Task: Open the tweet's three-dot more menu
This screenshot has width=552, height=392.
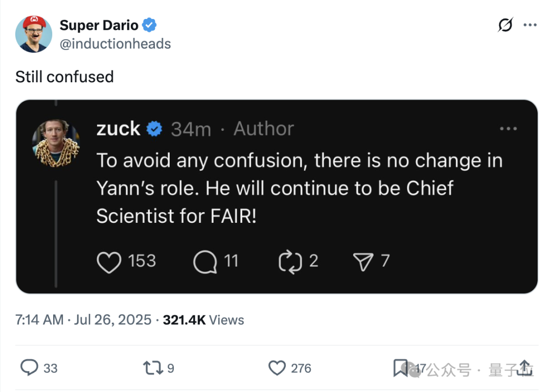Action: 530,25
